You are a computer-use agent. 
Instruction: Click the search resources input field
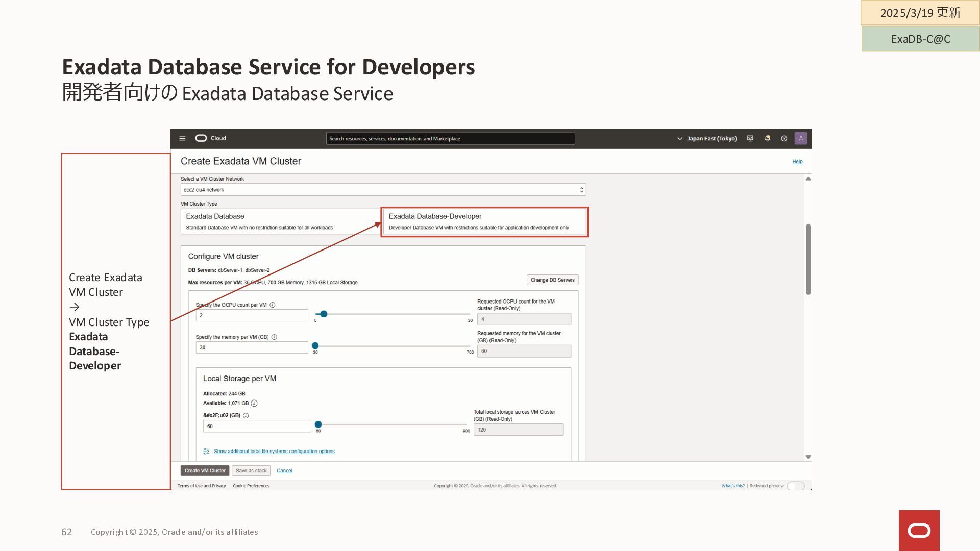tap(450, 138)
